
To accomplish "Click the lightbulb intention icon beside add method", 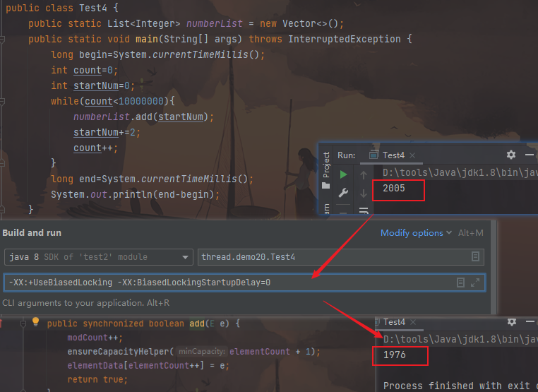I will [35, 323].
